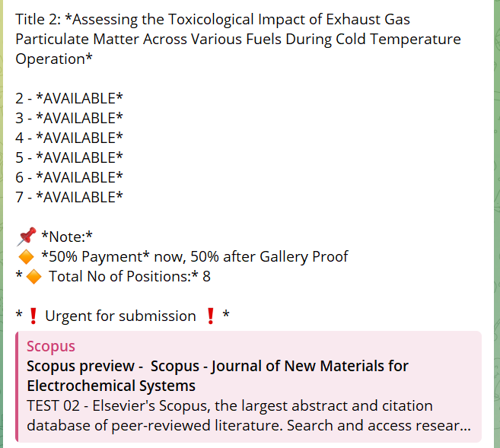Click the position 7 AVAILABLE line
Screen dimensions: 500x448
click(69, 197)
